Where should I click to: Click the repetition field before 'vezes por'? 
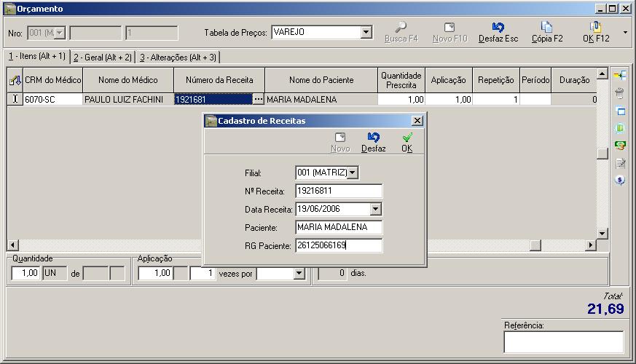click(x=203, y=273)
